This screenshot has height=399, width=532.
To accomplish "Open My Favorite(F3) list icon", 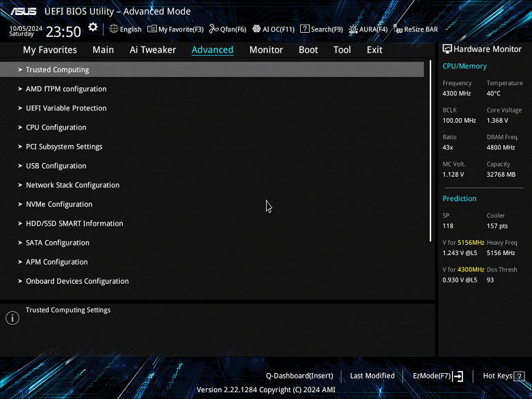I will point(151,29).
